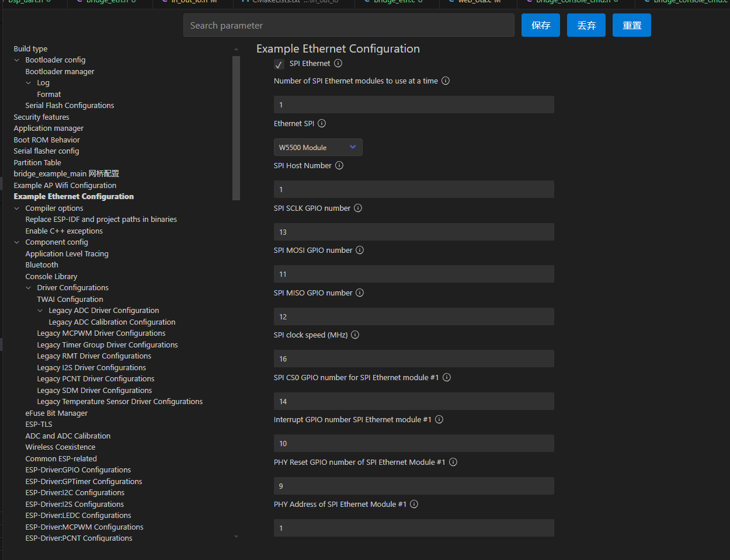730x560 pixels.
Task: Show info for SPI CS0 GPIO number
Action: click(x=447, y=378)
